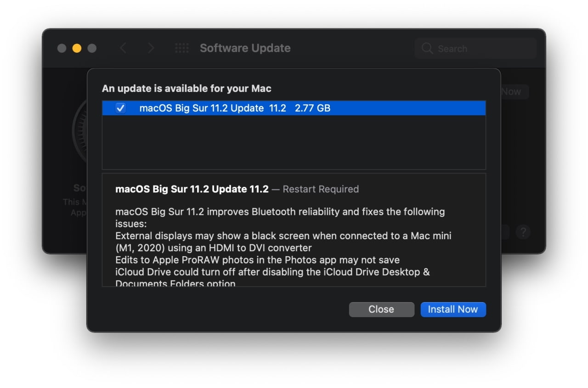The height and width of the screenshot is (388, 588).
Task: Click the yellow minimize traffic light
Action: point(77,48)
